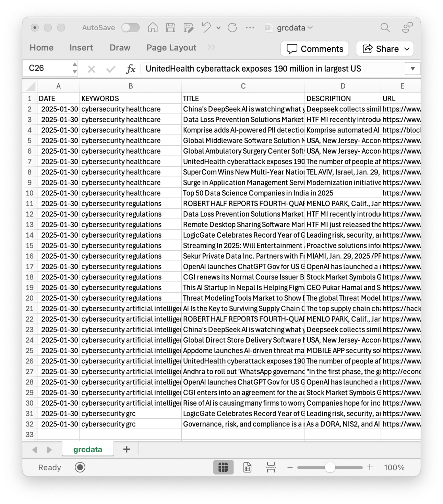Click the 'cybersecurity grc' cell in row 31
443x504 pixels.
[x=131, y=413]
